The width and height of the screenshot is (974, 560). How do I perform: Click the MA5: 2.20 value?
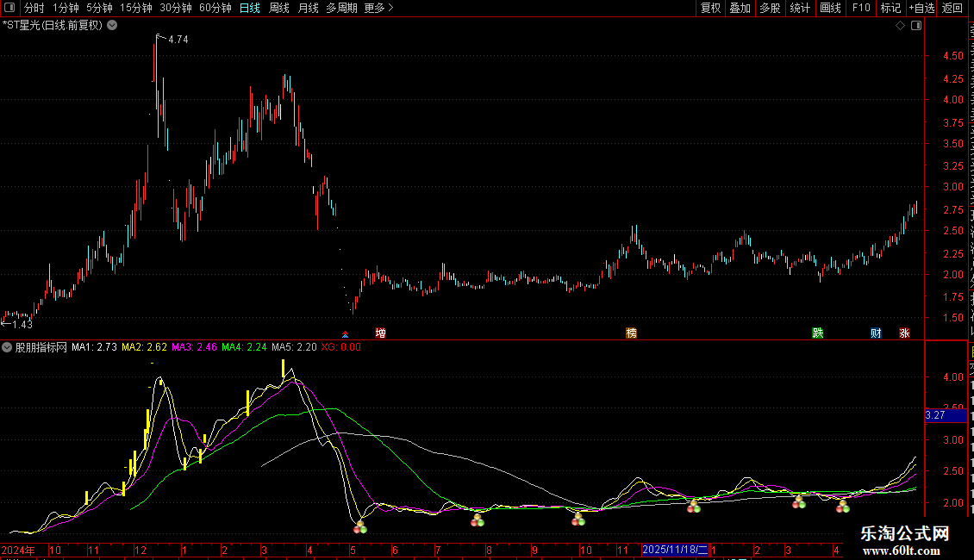[295, 348]
